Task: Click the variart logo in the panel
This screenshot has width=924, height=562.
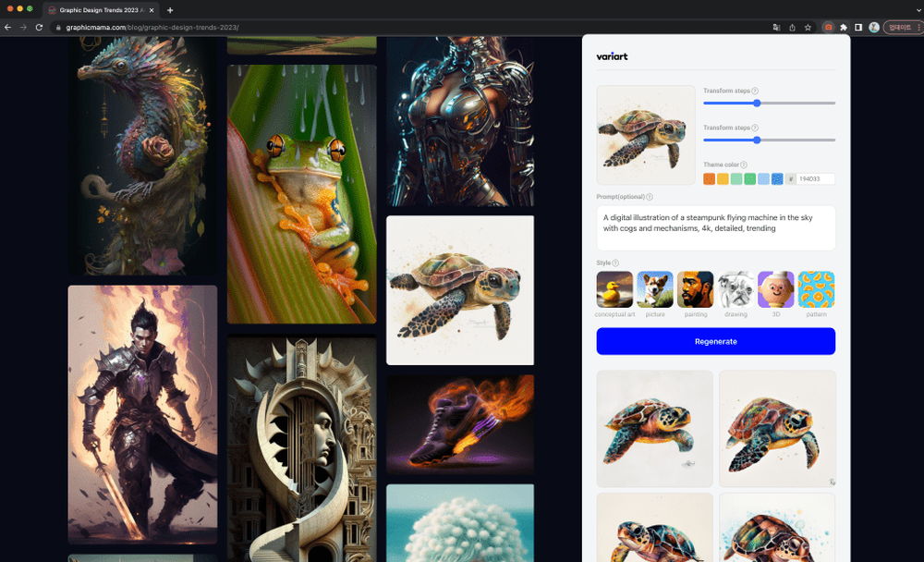Action: pyautogui.click(x=612, y=56)
